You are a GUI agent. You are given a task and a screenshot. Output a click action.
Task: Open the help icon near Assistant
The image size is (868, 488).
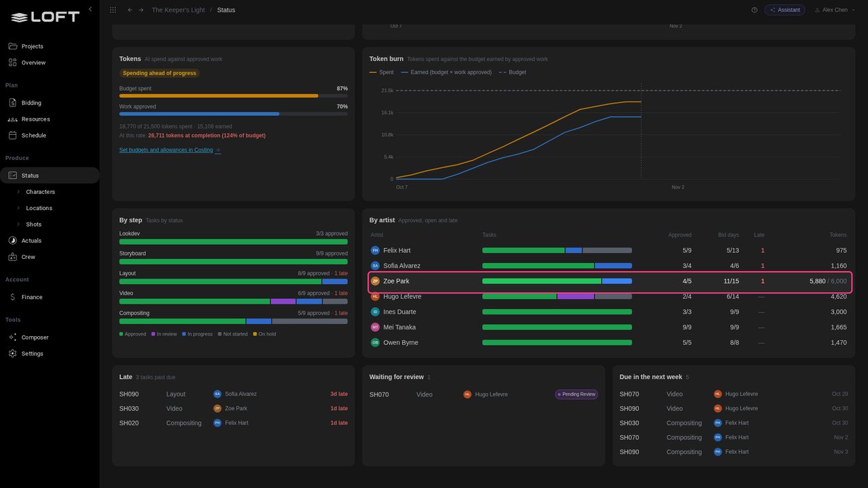click(754, 10)
